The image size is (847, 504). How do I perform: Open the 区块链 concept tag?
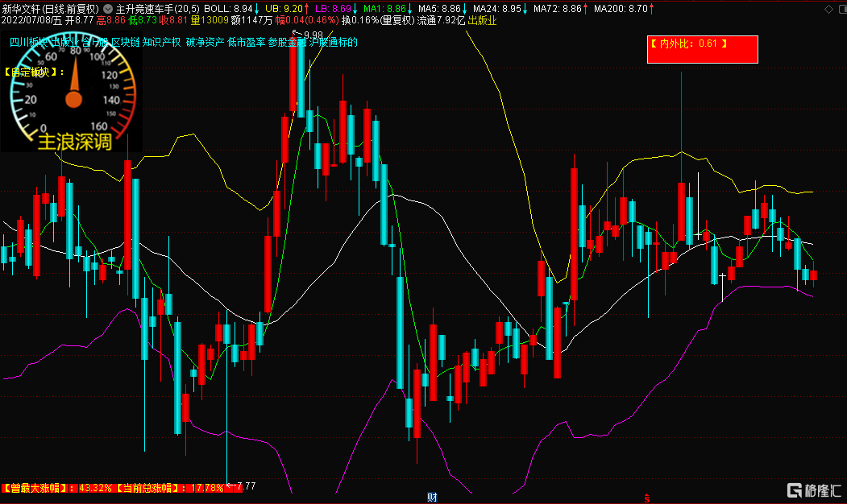[126, 42]
